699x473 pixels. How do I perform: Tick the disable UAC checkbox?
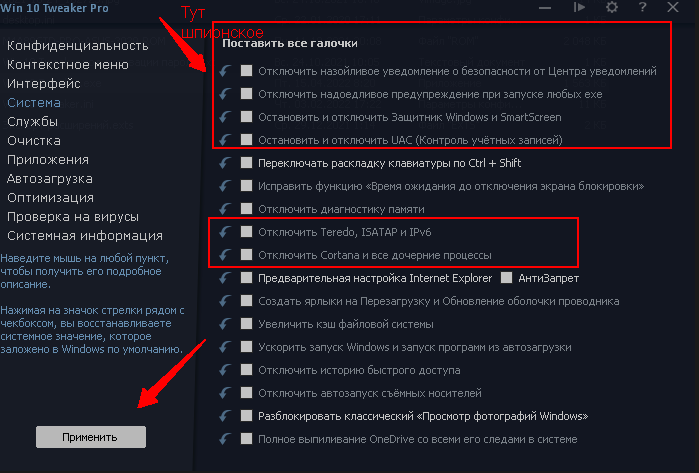pyautogui.click(x=247, y=140)
